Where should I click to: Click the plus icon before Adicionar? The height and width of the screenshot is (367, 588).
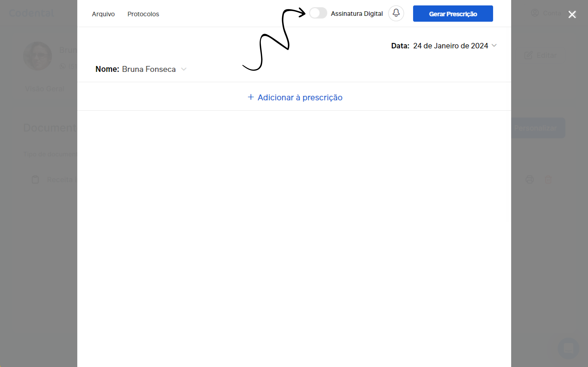click(x=251, y=97)
